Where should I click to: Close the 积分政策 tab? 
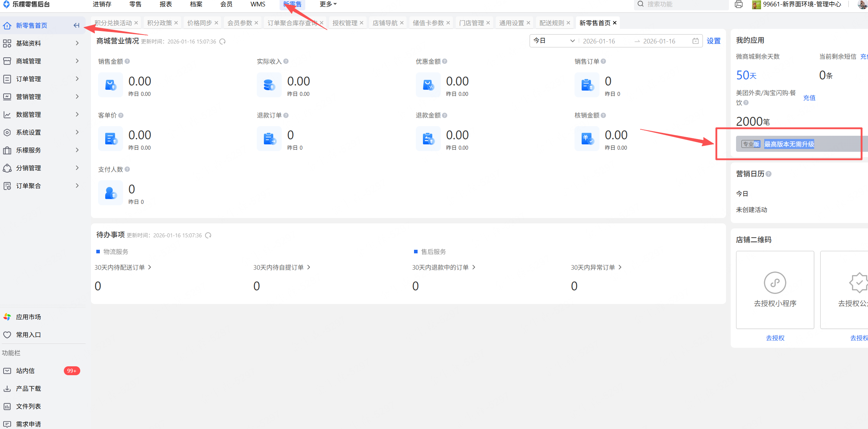tap(176, 23)
